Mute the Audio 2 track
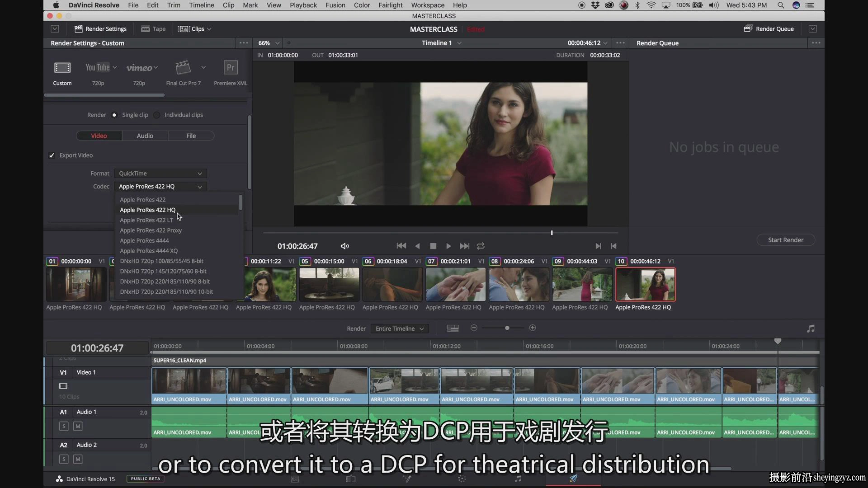Viewport: 868px width, 488px height. (78, 459)
